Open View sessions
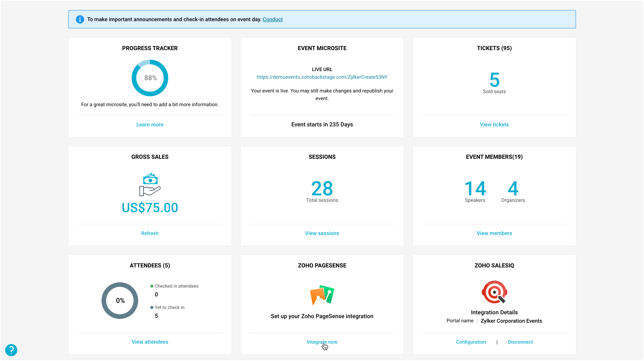The height and width of the screenshot is (361, 644). coord(322,233)
